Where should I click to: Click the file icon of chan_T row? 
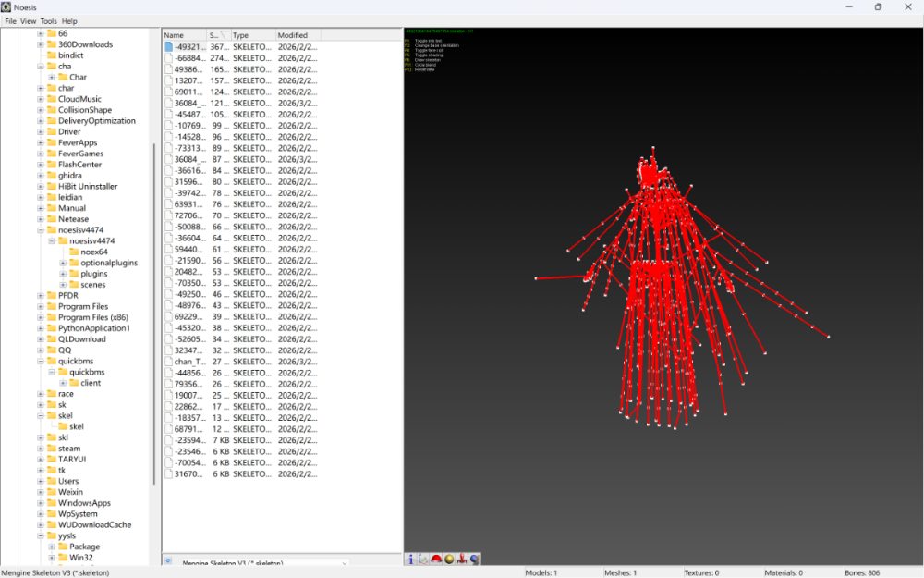coord(168,362)
